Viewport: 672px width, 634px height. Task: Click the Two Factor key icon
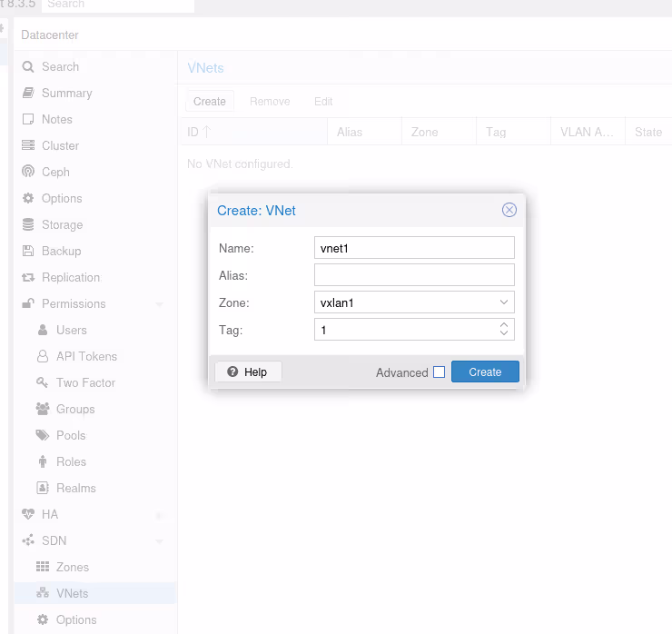click(43, 382)
